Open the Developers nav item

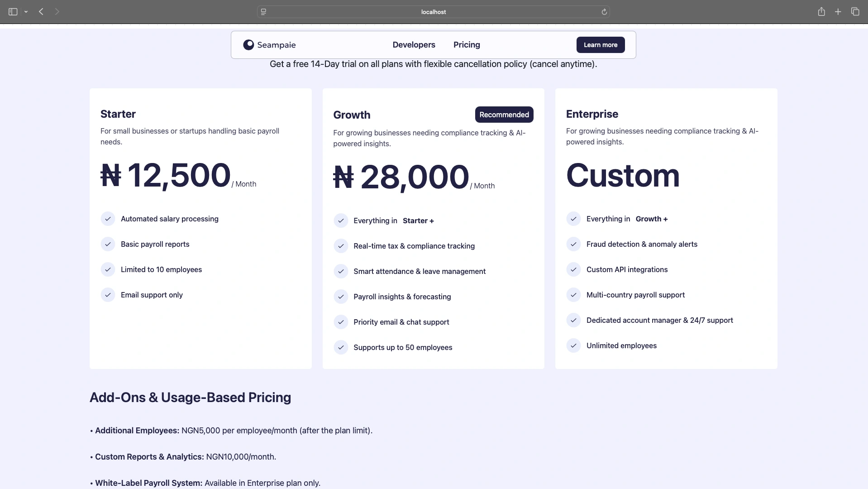pos(414,45)
